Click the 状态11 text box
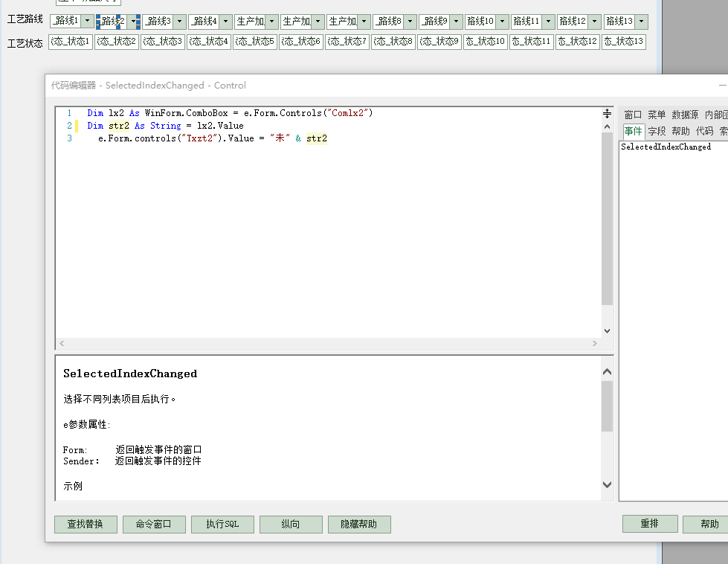This screenshot has height=564, width=728. pos(531,42)
